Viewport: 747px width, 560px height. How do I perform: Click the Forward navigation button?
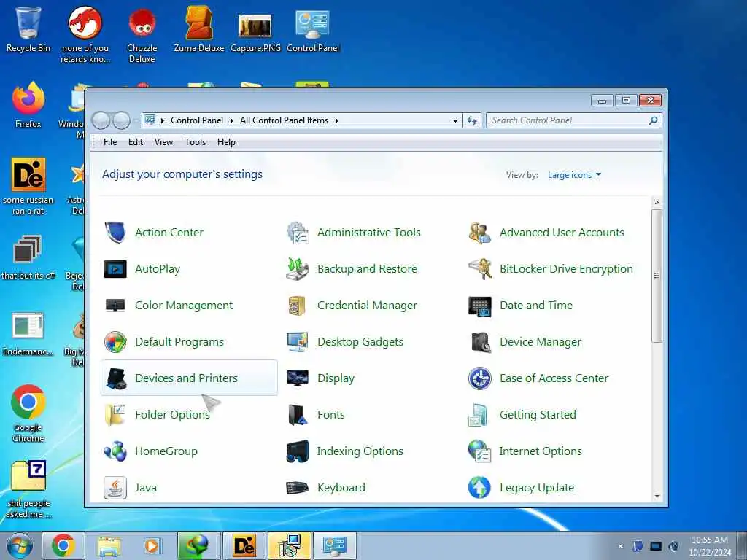point(121,120)
